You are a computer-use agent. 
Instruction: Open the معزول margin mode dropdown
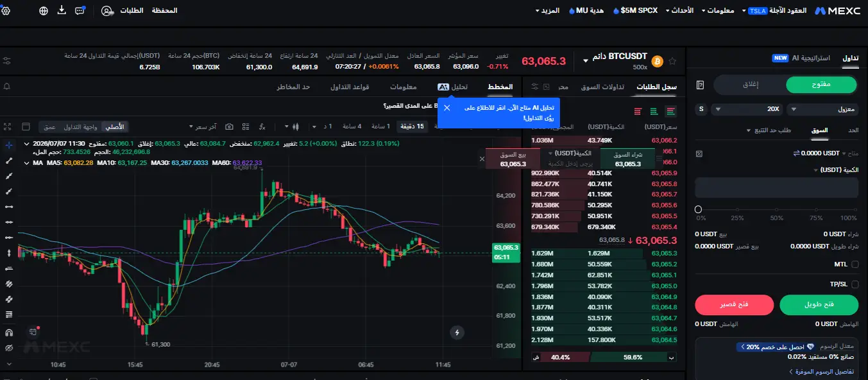tap(823, 109)
